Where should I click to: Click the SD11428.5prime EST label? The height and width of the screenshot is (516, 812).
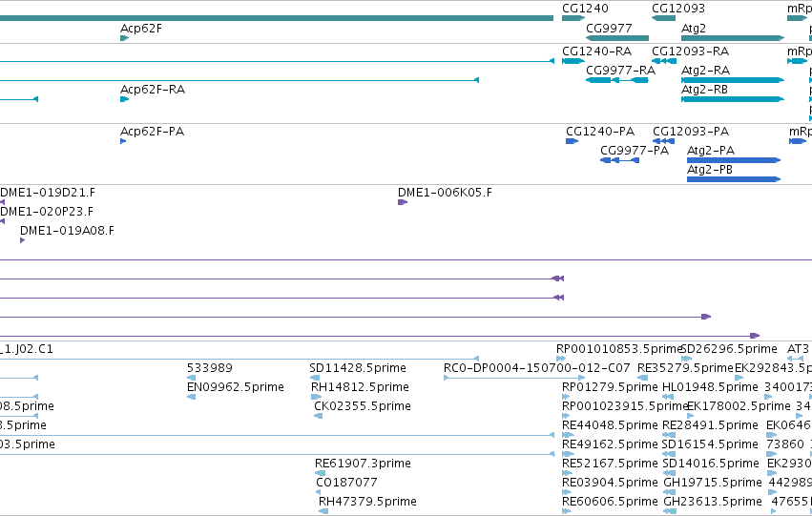point(358,368)
